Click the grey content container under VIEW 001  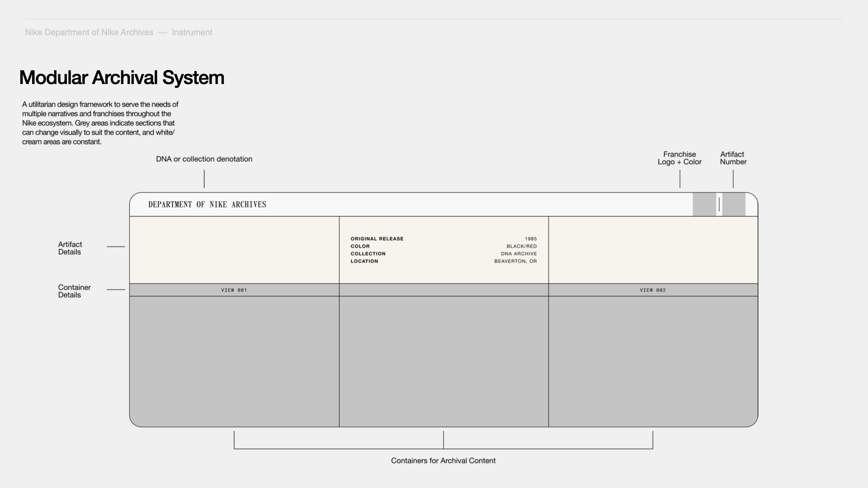tap(234, 361)
